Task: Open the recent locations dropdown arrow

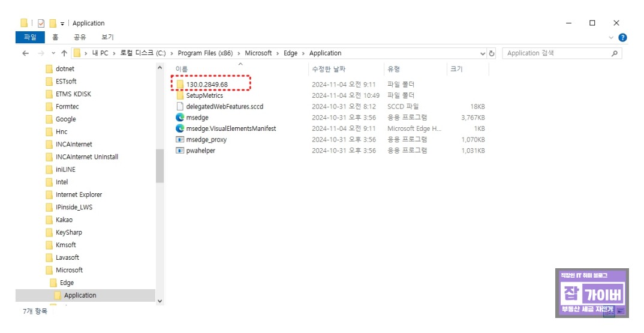Action: pyautogui.click(x=53, y=53)
